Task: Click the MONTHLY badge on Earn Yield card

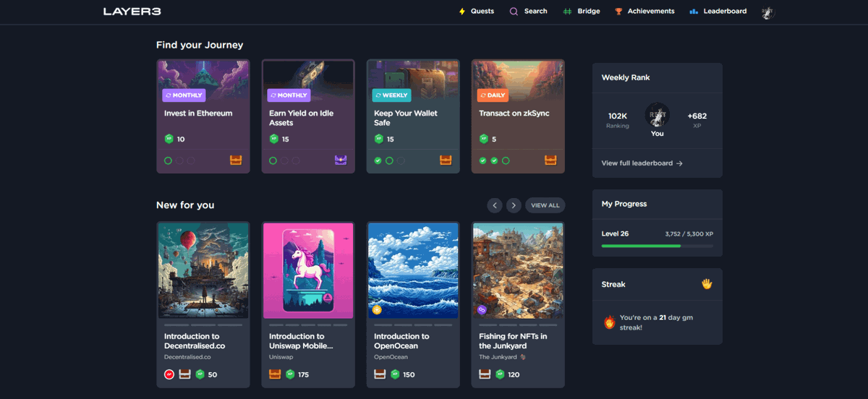Action: 289,95
